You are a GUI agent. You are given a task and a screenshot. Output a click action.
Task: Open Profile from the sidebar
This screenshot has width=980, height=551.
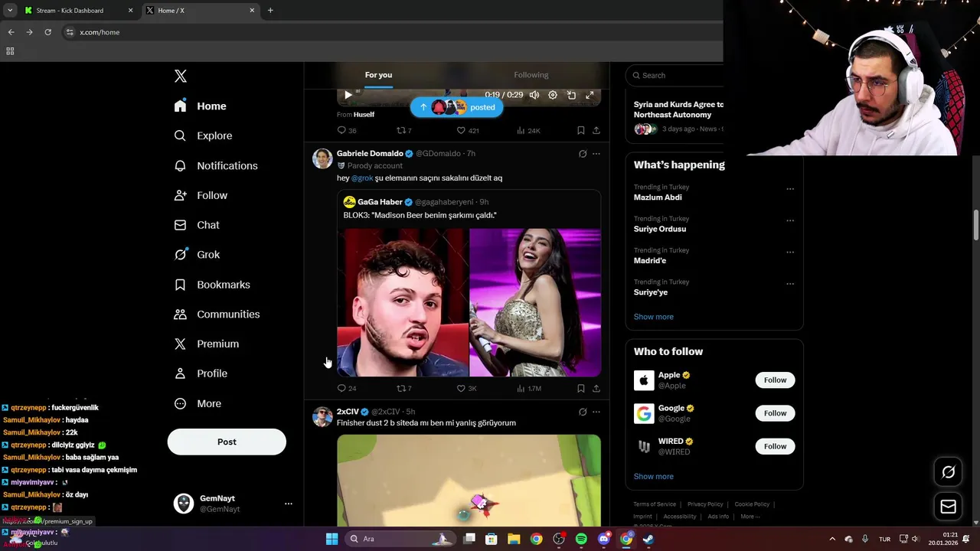pyautogui.click(x=201, y=373)
